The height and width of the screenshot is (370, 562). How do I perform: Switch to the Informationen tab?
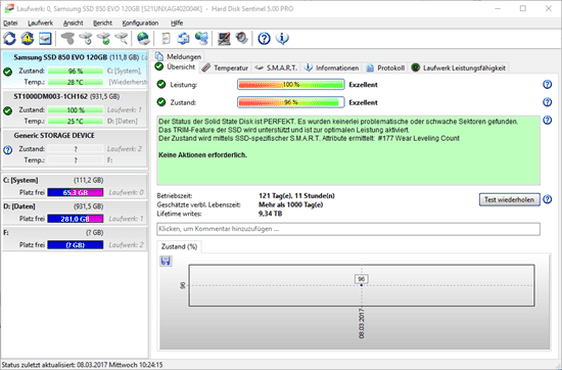[x=331, y=68]
